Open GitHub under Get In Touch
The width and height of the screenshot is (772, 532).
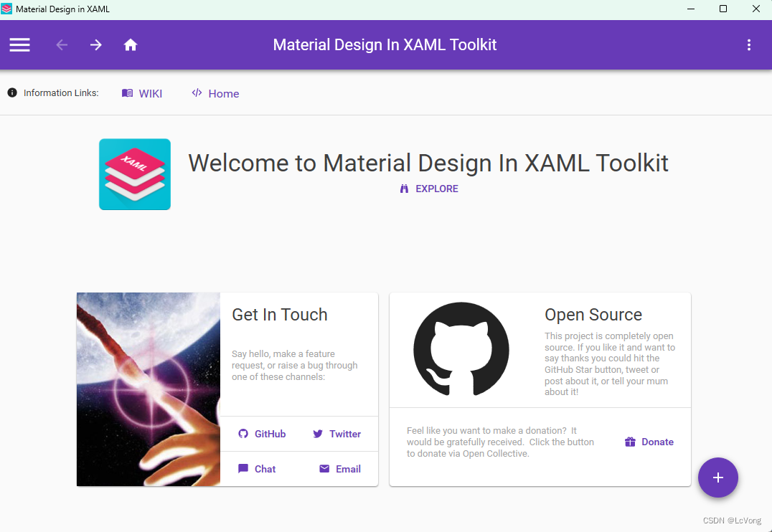262,433
